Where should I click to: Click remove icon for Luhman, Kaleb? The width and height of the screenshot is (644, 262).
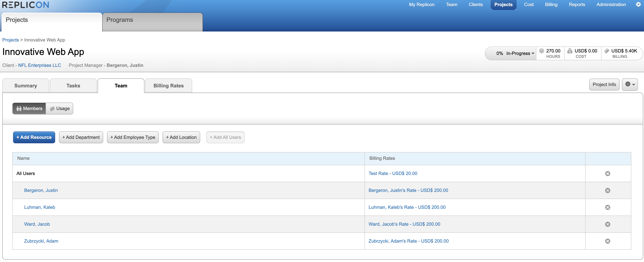[x=607, y=207]
